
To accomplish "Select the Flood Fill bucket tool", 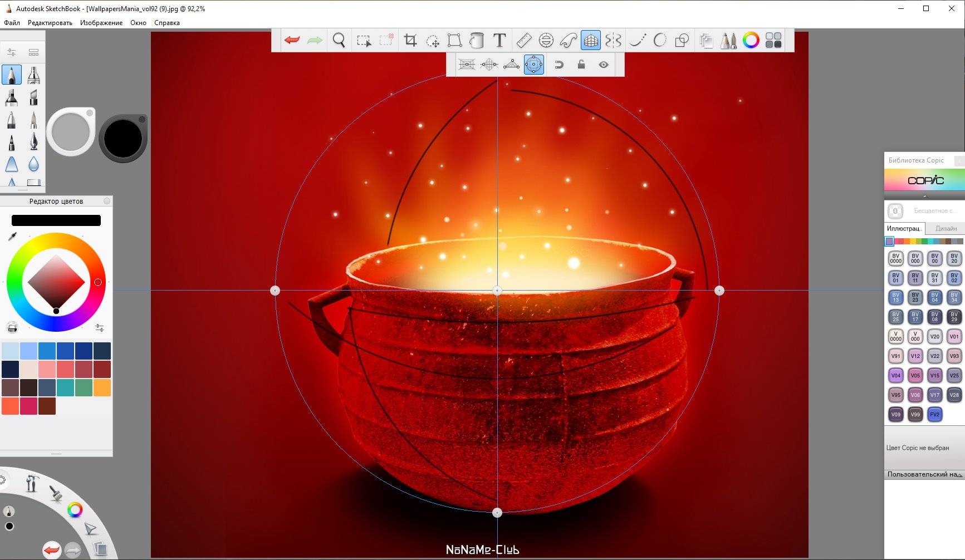I will pos(477,40).
